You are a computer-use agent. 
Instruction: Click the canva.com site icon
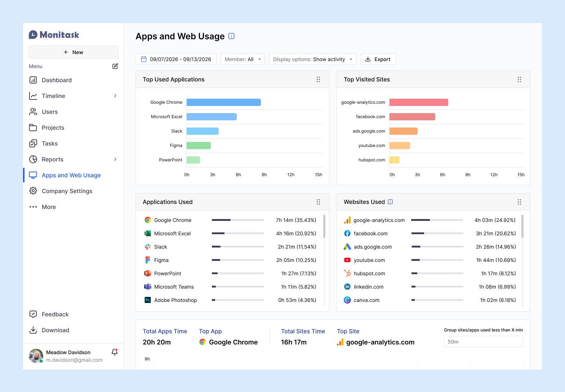[347, 300]
